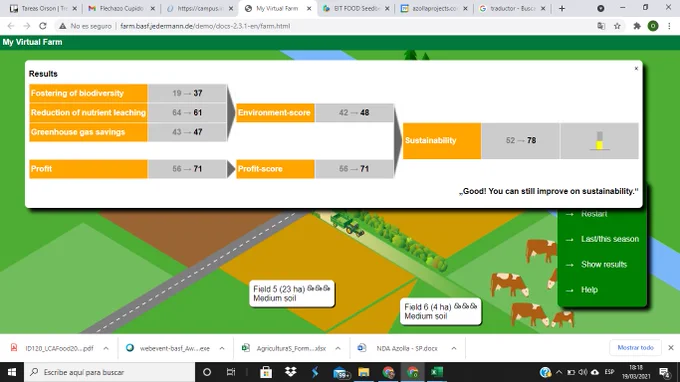
Task: Switch to Tareas Orson tab
Action: pyautogui.click(x=43, y=8)
